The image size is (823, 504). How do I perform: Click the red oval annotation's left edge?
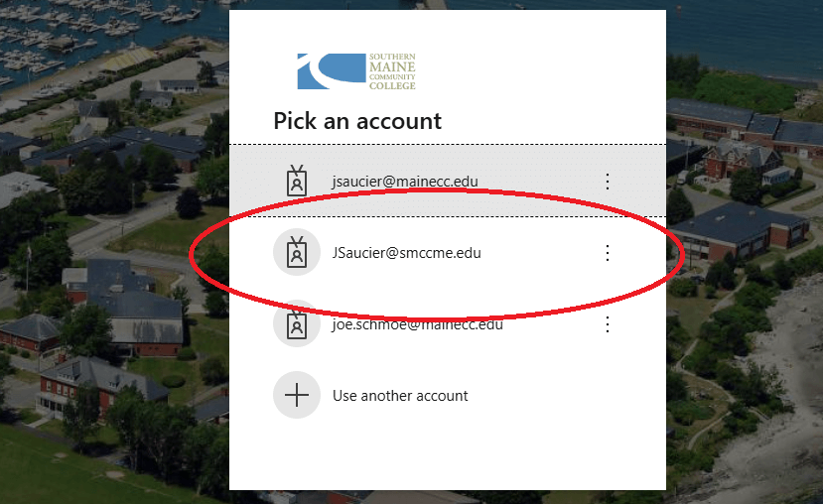[x=192, y=254]
